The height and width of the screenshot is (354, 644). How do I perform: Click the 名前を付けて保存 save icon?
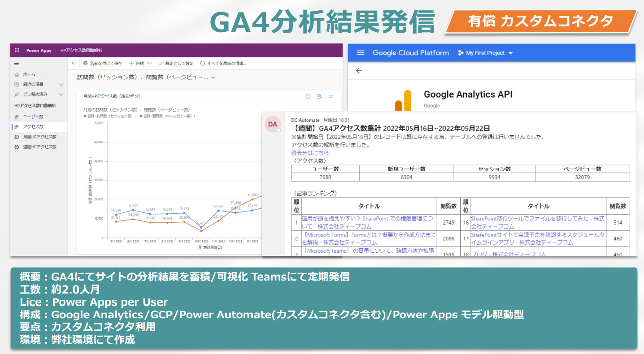pos(85,64)
